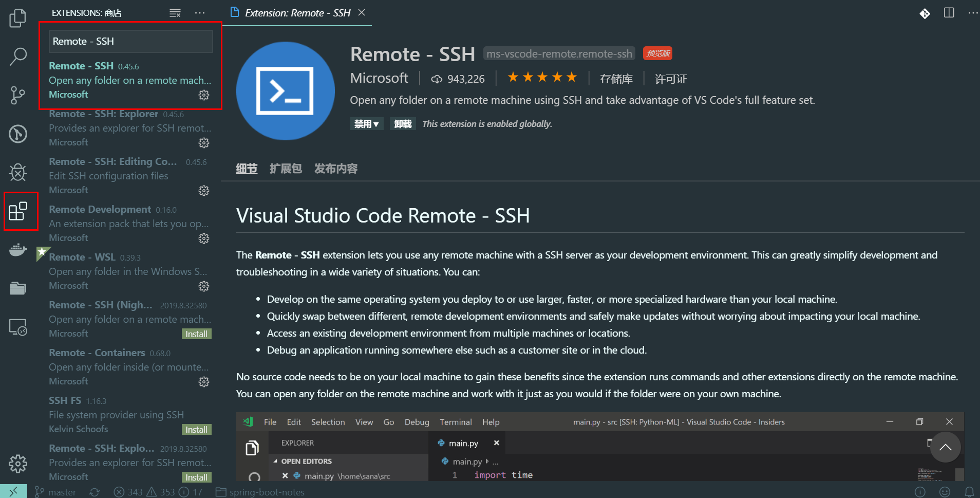Open the More Actions ellipsis in Extensions panel
Screen dimensions: 980x498
click(x=200, y=13)
